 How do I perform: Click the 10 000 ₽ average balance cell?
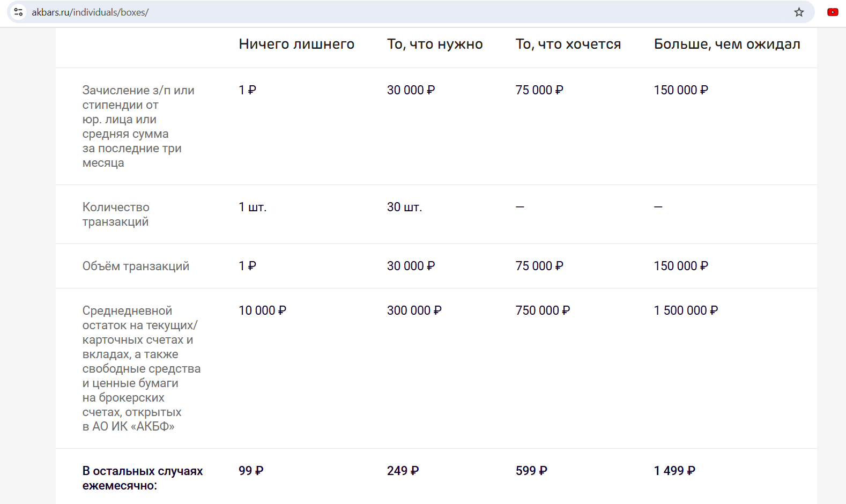(x=262, y=310)
